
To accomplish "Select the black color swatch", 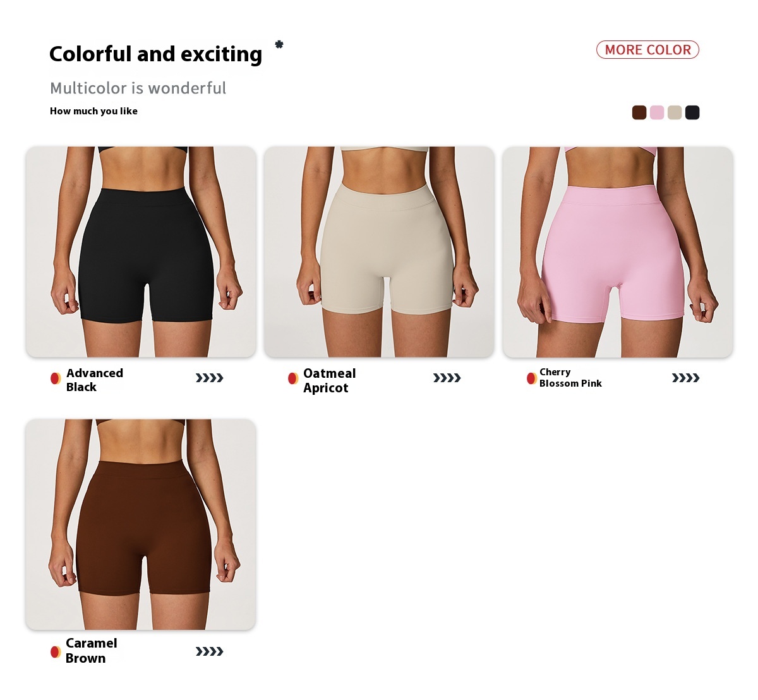I will pos(692,112).
